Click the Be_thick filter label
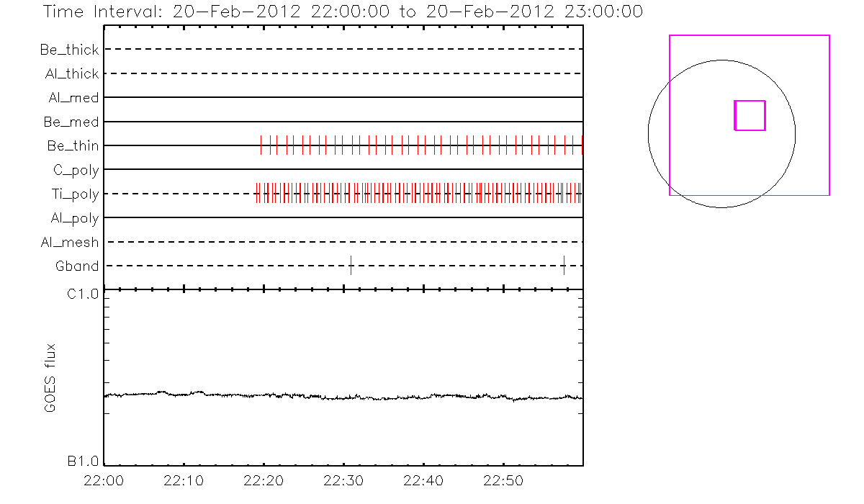 [x=70, y=50]
